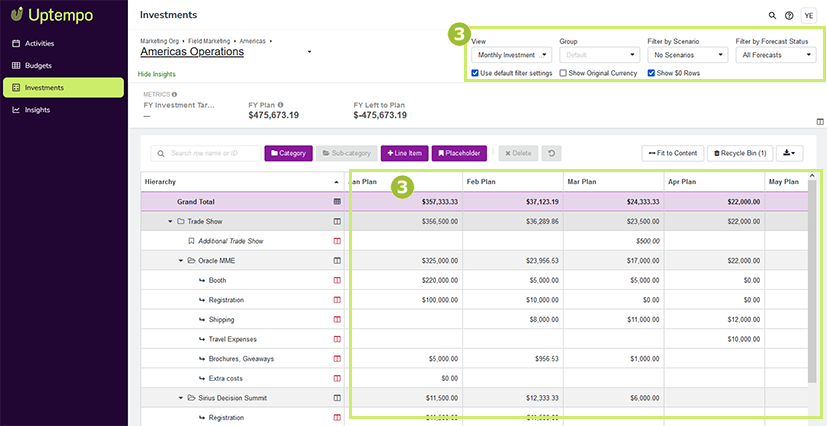Click scrollbar up arrow above table
Screen dimensions: 827x426
[x=812, y=176]
